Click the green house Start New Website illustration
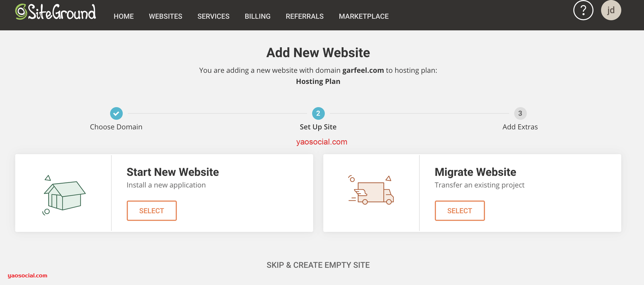The height and width of the screenshot is (285, 644). [64, 195]
